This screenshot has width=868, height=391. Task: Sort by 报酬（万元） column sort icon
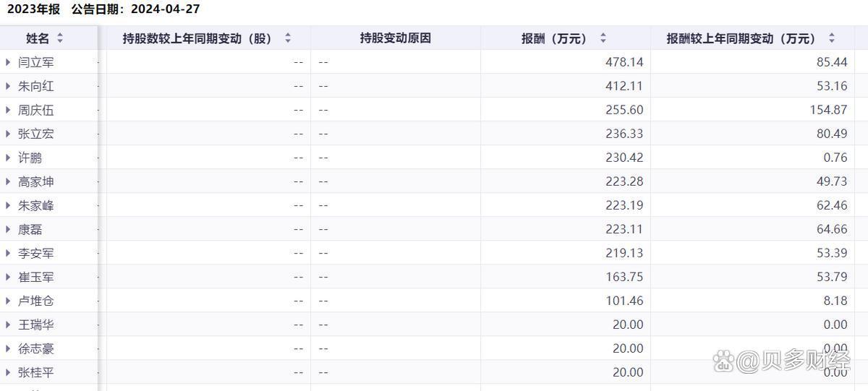(603, 38)
